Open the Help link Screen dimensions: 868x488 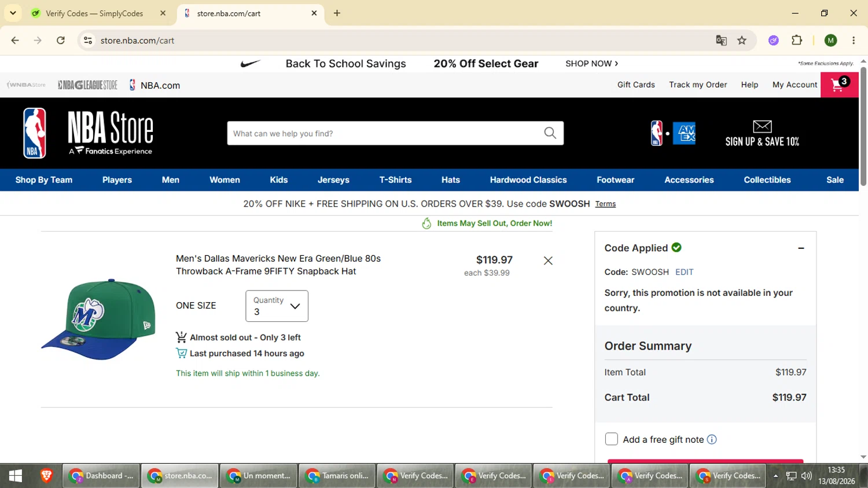749,85
